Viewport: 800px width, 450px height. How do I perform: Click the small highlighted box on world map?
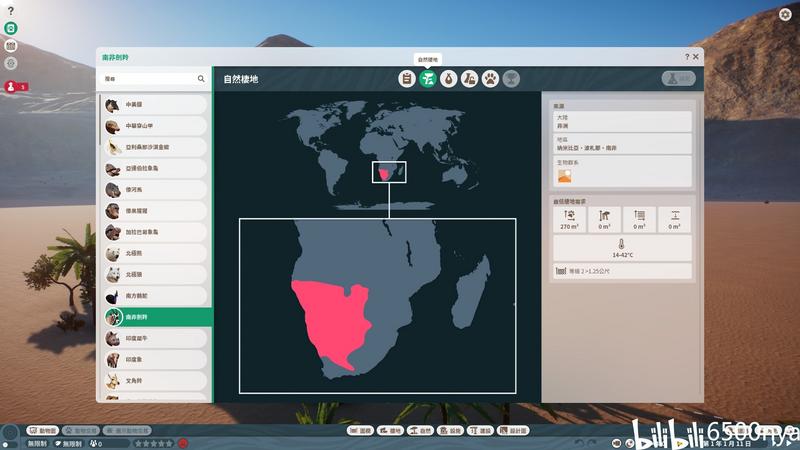tap(389, 172)
